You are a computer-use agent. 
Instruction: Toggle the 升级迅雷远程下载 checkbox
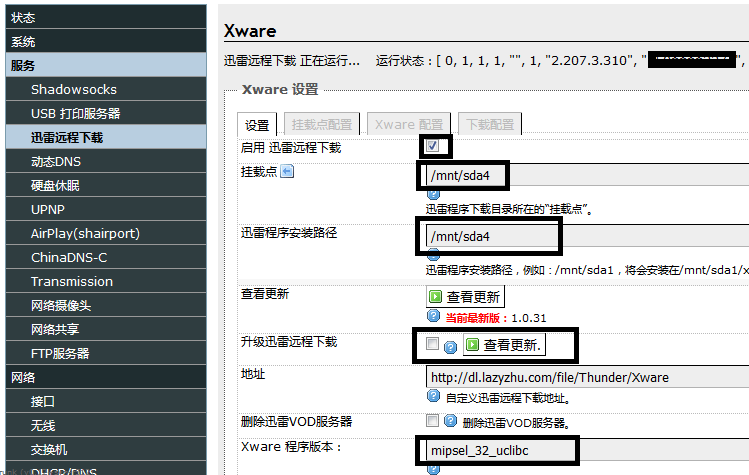432,344
